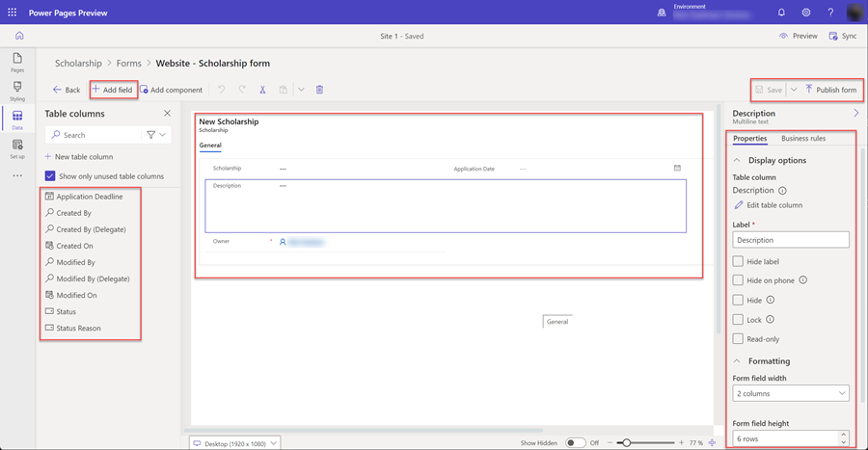Toggle the Show Hidden switch
This screenshot has width=868, height=450.
(575, 443)
